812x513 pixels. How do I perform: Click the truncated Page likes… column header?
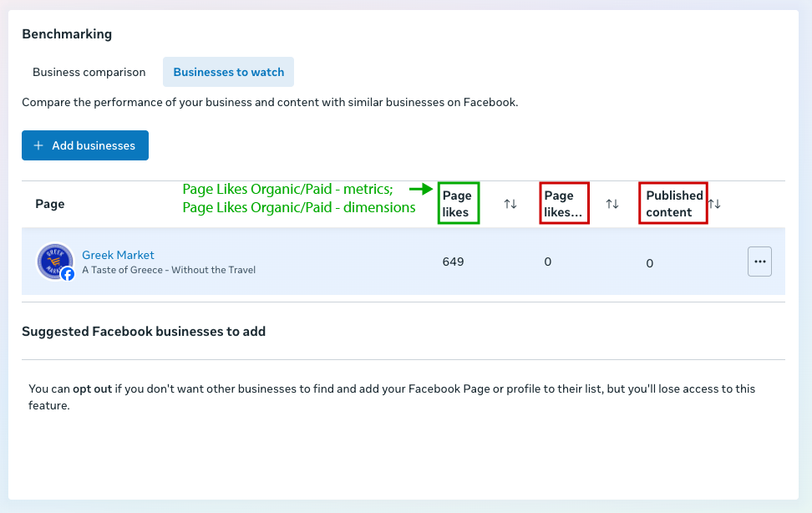[x=564, y=204]
